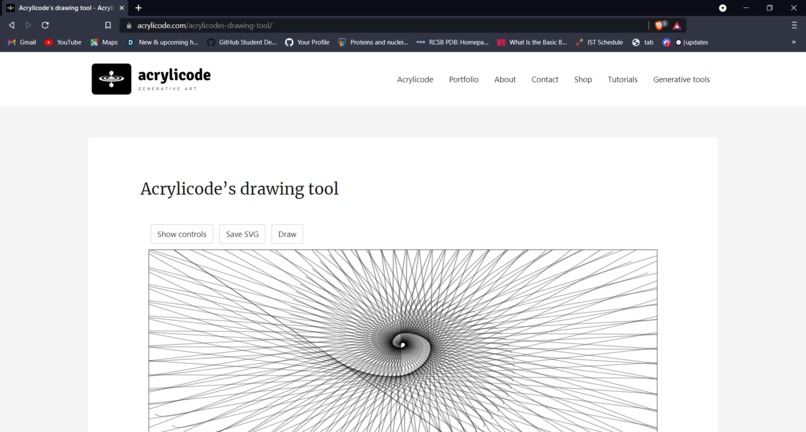Reload the page with the refresh icon
Screen dimensions: 806x432
coord(45,25)
